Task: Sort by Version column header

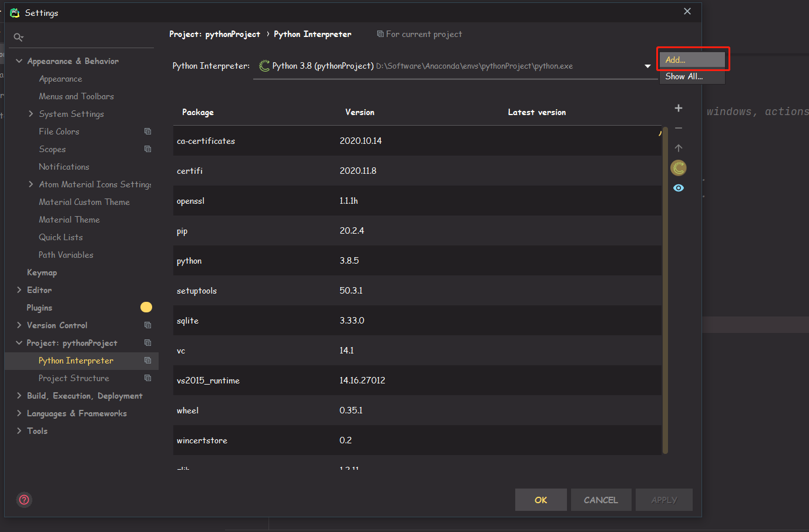Action: [x=360, y=112]
